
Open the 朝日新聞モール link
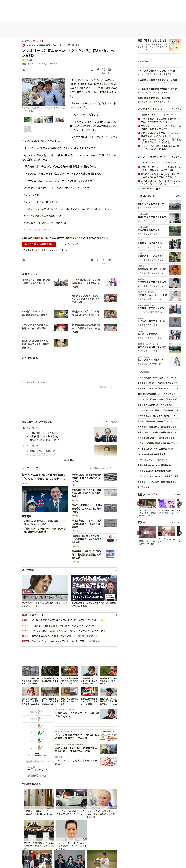pos(37,776)
